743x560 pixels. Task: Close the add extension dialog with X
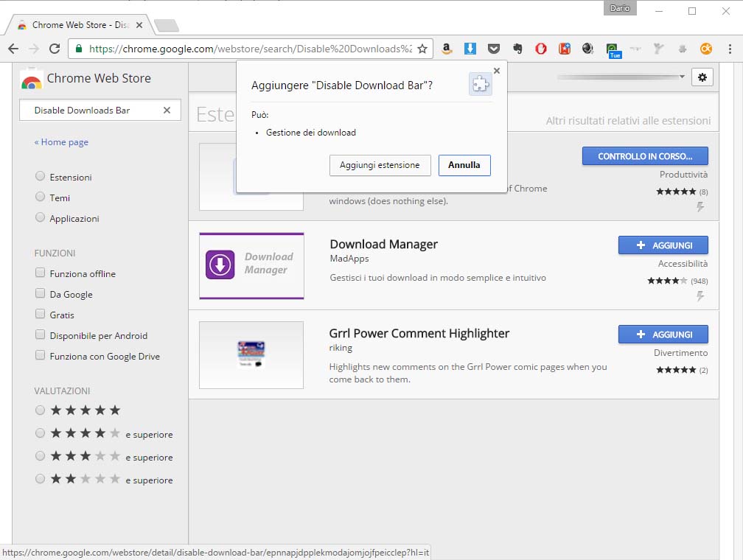click(x=496, y=71)
